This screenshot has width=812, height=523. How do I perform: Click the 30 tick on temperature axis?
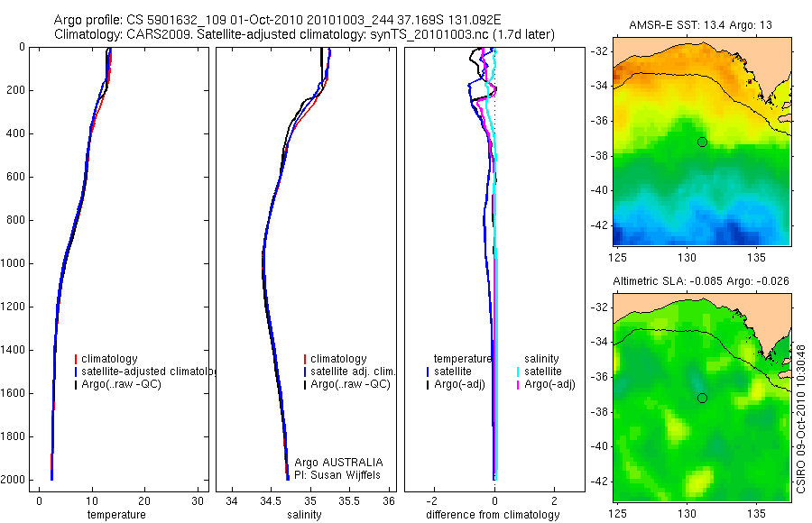pyautogui.click(x=198, y=501)
